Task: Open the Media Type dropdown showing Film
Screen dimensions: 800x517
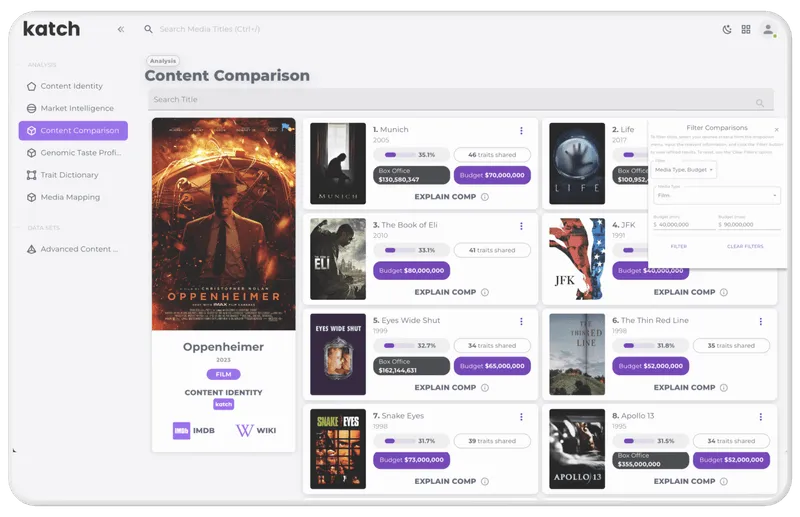Action: click(x=717, y=195)
